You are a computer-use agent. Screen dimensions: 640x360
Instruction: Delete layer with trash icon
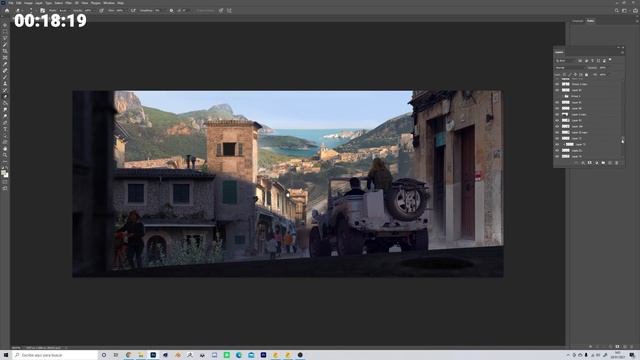tap(616, 162)
